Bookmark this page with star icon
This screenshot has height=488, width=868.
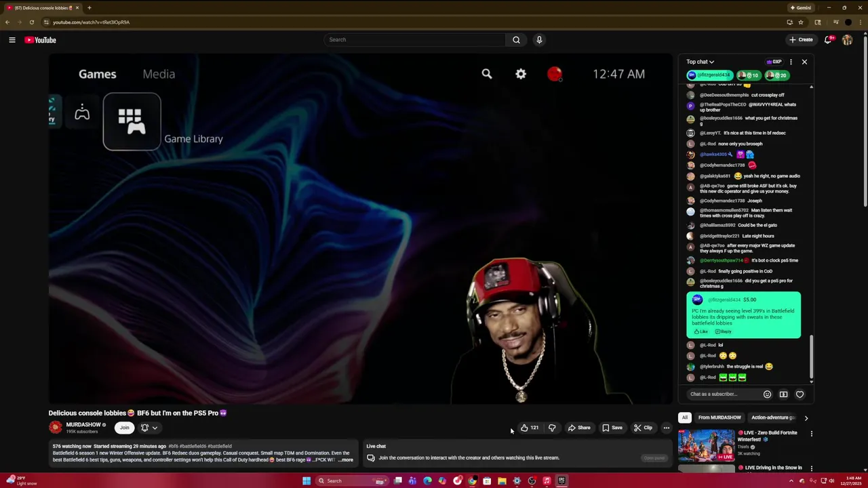point(801,22)
